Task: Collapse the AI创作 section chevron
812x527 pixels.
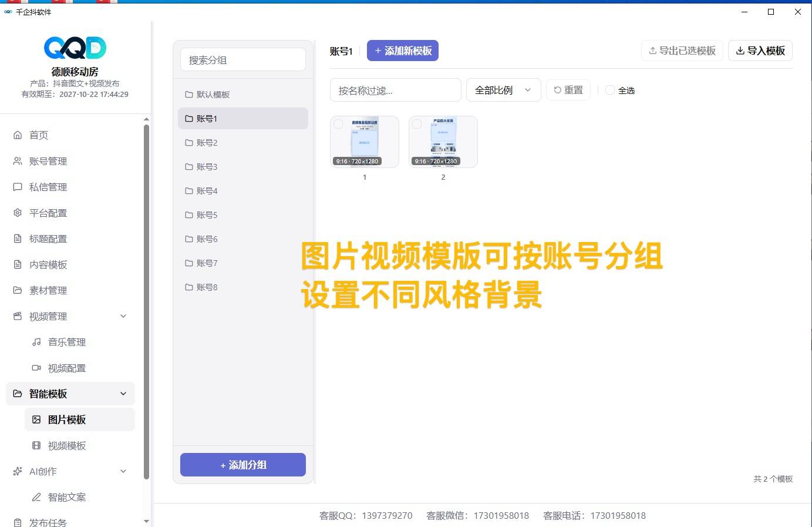Action: tap(123, 471)
